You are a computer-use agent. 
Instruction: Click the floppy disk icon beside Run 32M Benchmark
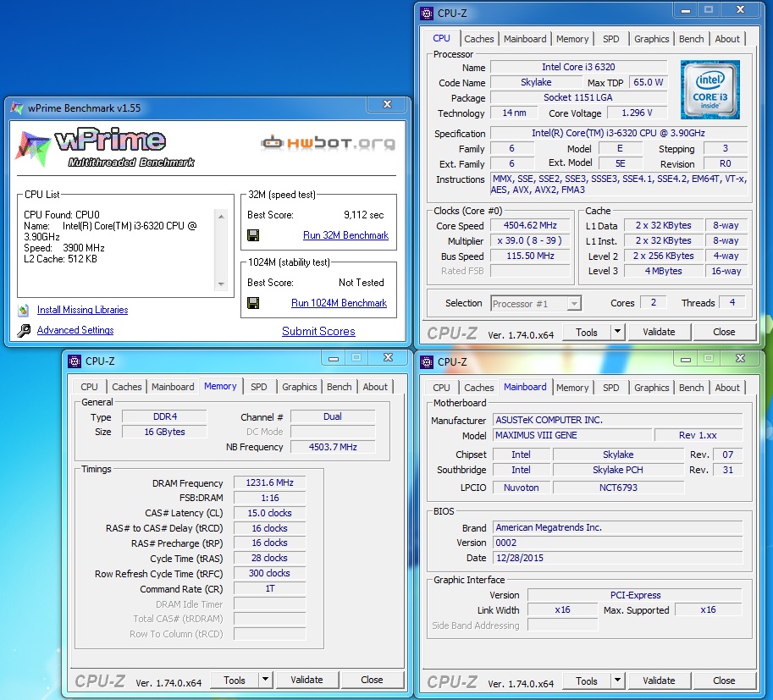click(x=253, y=235)
